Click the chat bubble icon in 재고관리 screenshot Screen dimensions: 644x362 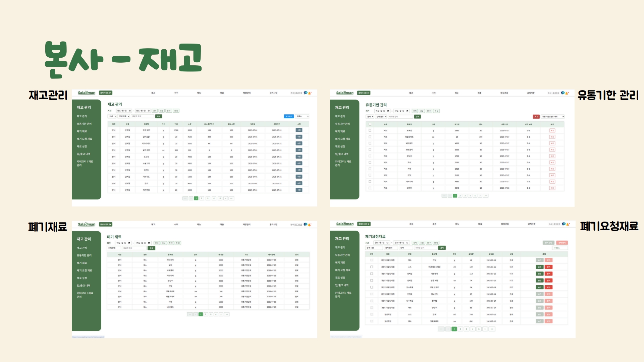click(x=305, y=93)
